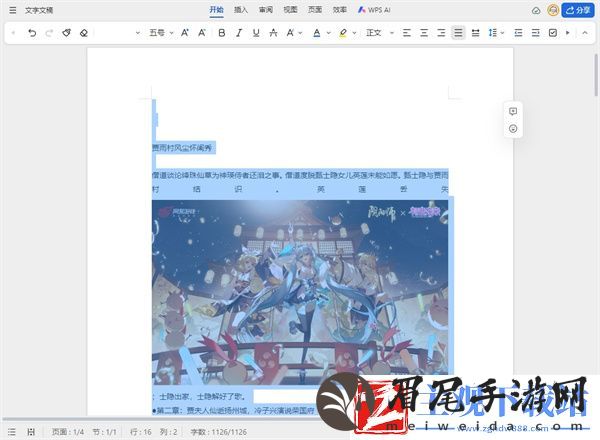The height and width of the screenshot is (440, 600).
Task: Switch to the 页面 tab
Action: 315,10
